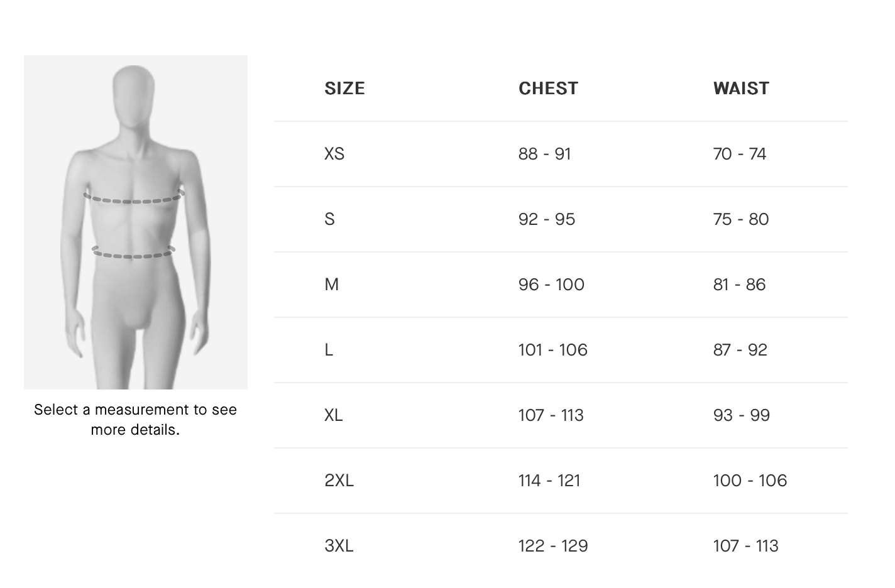
Task: Select the 2XL size row
Action: [561, 481]
